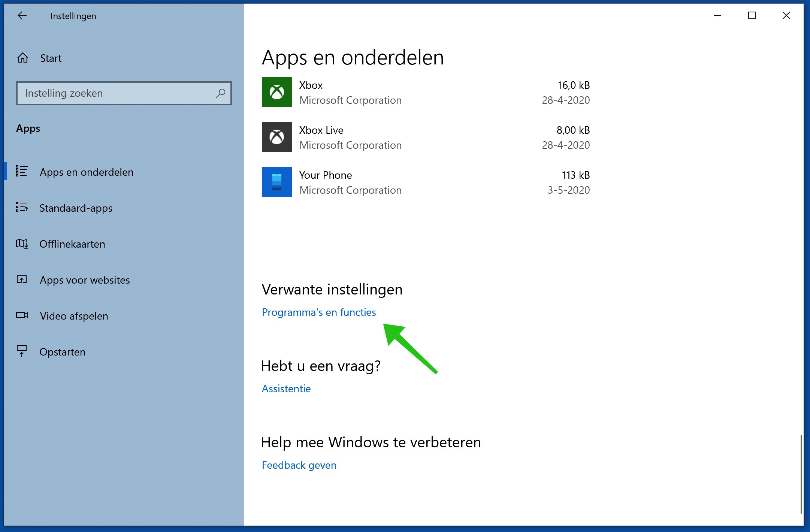
Task: Select the Your Phone app name
Action: (326, 175)
